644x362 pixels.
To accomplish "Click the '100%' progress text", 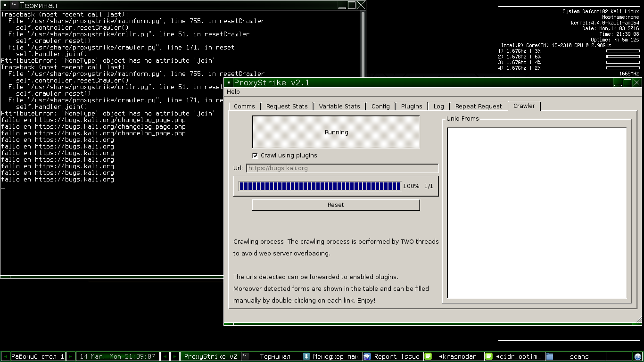I will (x=411, y=186).
